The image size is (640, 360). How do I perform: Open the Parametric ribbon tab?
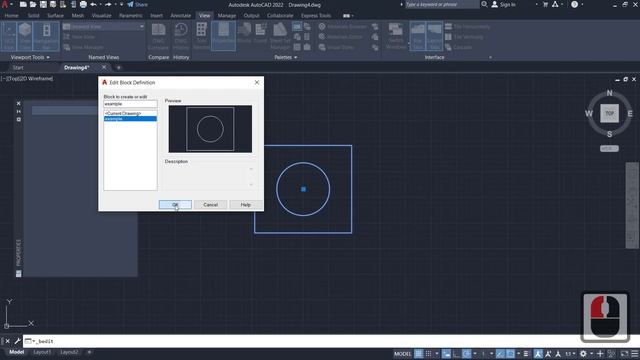tap(131, 16)
